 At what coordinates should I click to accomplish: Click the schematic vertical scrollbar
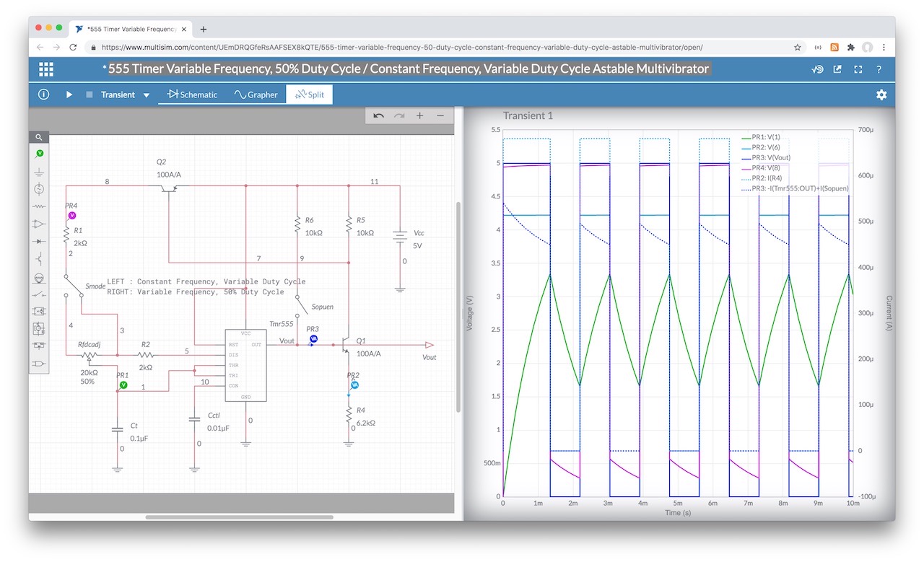pyautogui.click(x=458, y=306)
